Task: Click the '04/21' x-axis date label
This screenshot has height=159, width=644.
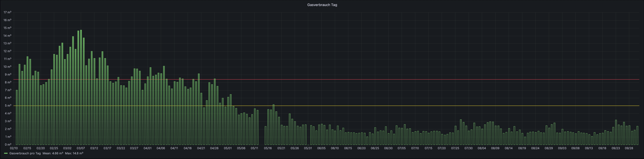Action: pos(201,148)
